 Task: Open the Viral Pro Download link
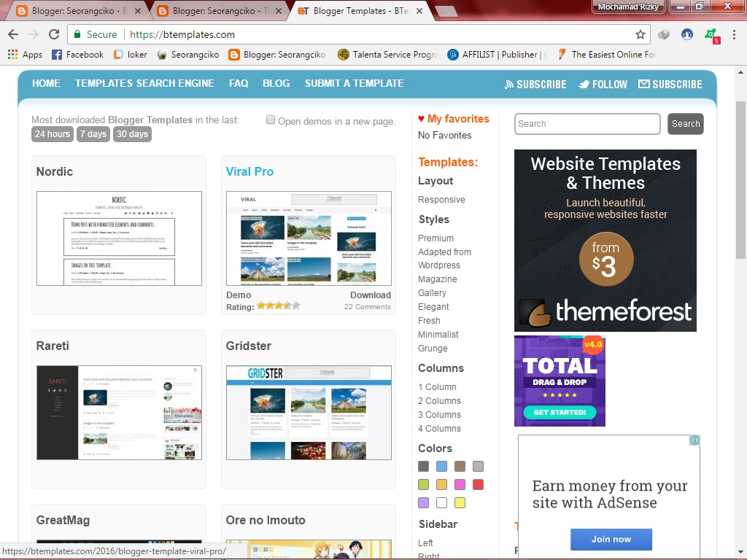[370, 295]
